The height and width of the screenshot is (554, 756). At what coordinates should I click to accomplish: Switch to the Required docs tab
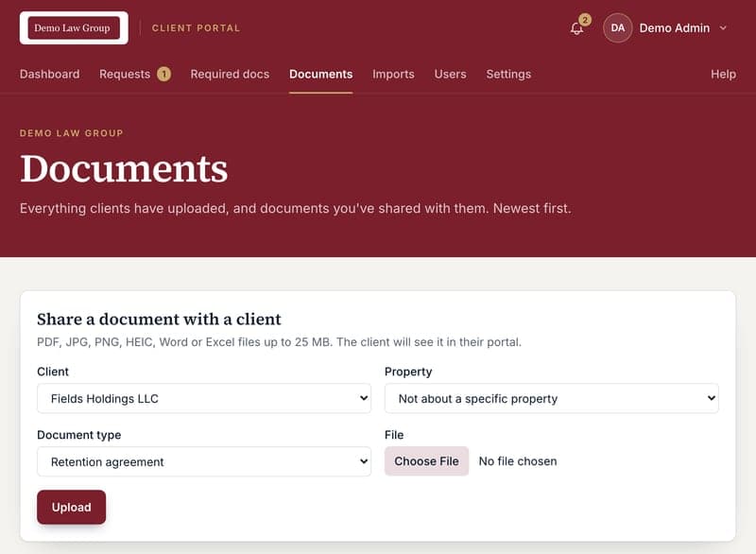point(230,75)
